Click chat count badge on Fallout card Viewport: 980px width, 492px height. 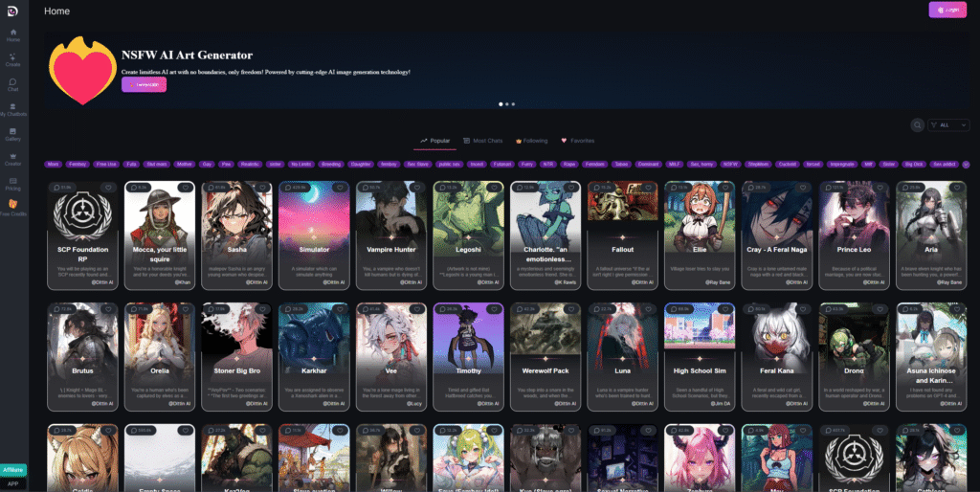[x=603, y=187]
